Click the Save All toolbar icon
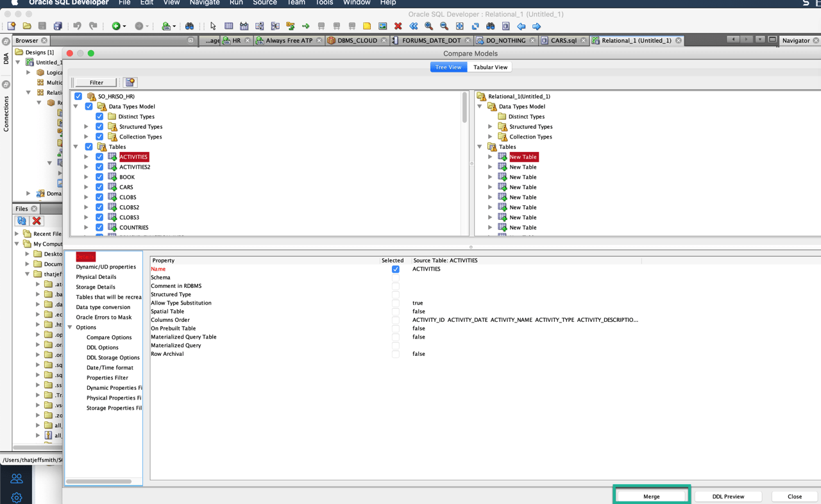The image size is (821, 504). (58, 26)
